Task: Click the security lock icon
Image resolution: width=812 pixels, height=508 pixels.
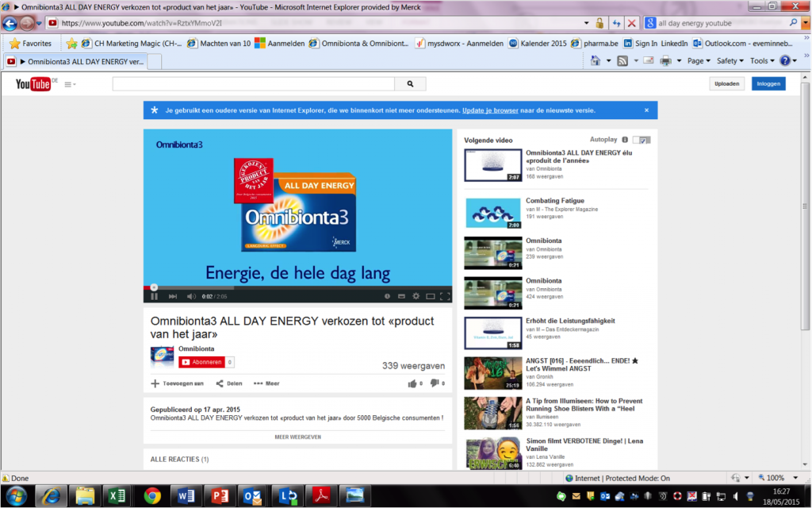Action: pos(599,23)
